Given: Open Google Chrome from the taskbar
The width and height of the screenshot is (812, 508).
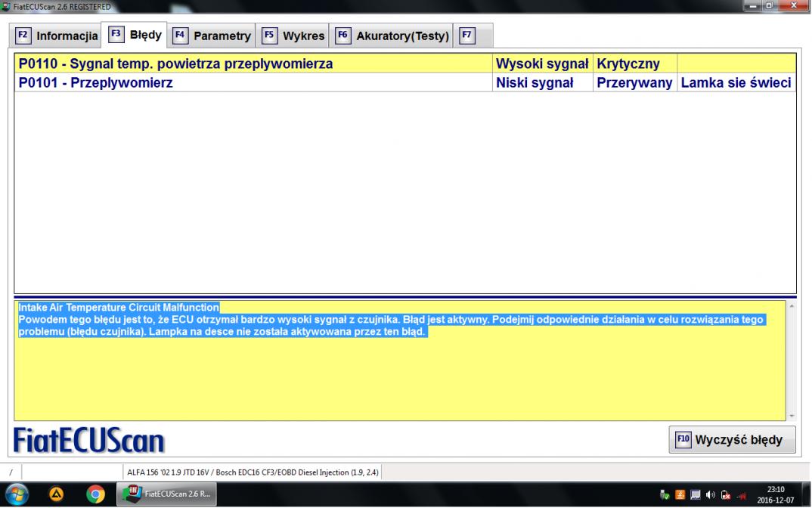Looking at the screenshot, I should pos(96,494).
